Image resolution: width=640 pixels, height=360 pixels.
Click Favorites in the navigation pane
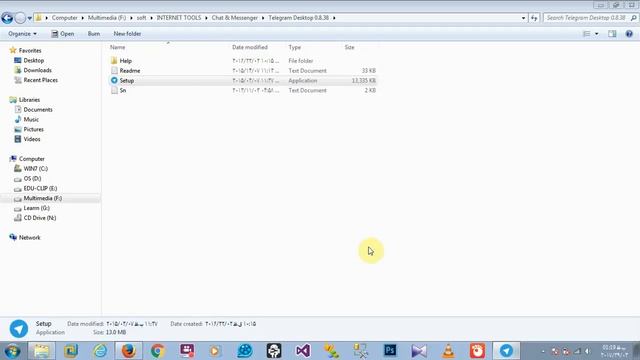pos(30,51)
